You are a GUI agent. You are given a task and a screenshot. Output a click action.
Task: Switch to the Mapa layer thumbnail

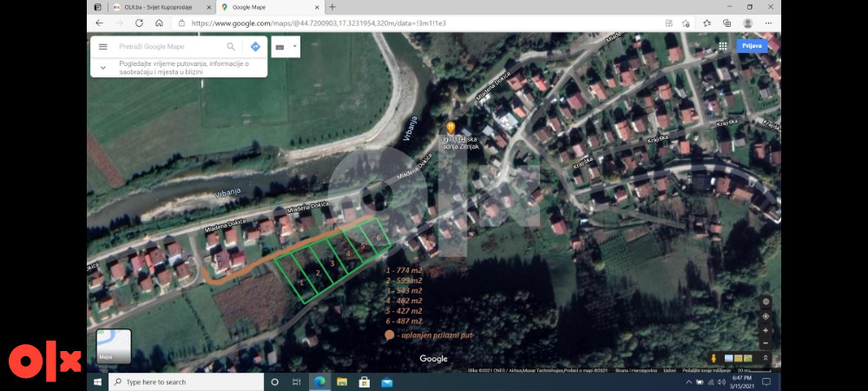coord(114,346)
